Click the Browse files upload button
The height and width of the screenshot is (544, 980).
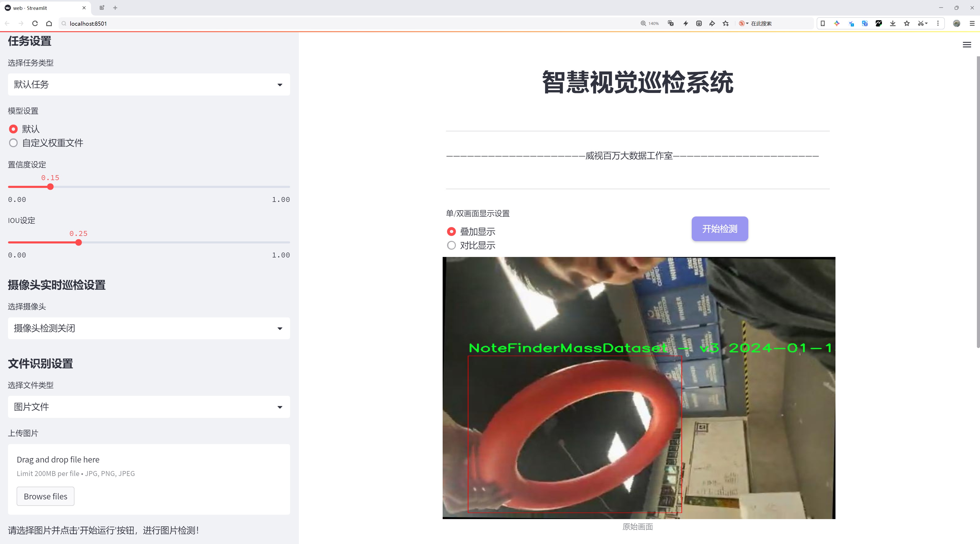click(x=45, y=496)
